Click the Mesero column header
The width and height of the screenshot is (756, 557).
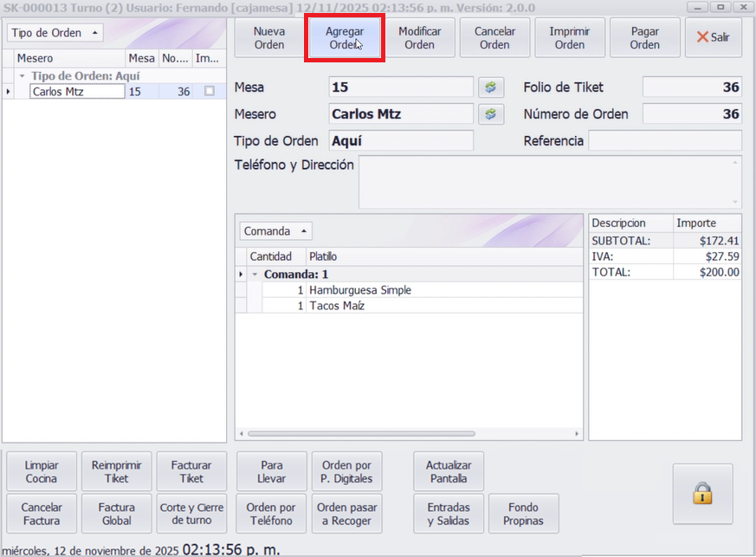click(69, 59)
